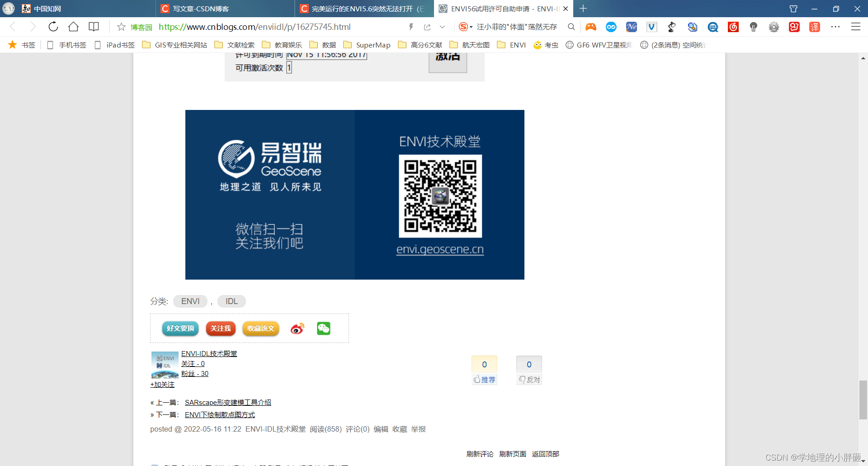Open previous post SARscape形变建模工具介绍

pos(228,403)
